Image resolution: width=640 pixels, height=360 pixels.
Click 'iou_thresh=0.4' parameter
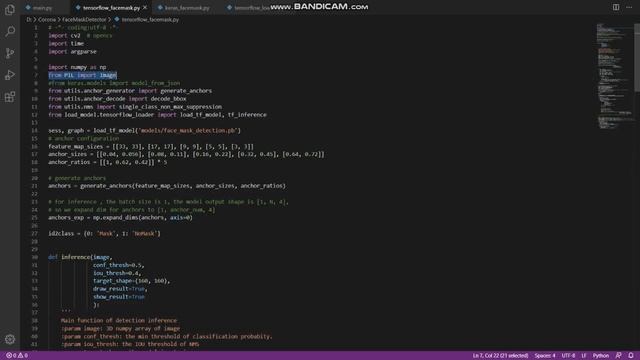pyautogui.click(x=116, y=273)
